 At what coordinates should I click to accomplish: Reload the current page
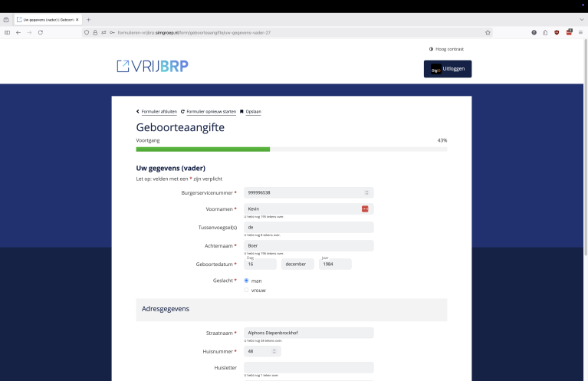pos(41,33)
